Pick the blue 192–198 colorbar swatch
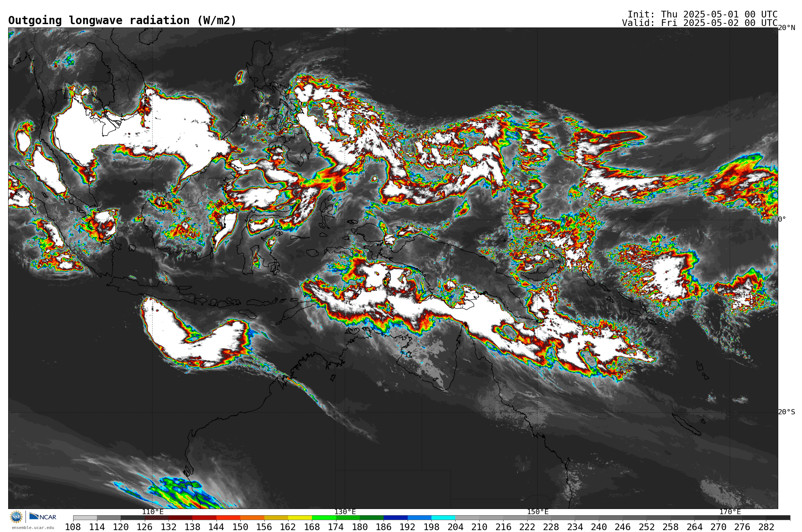 420,518
